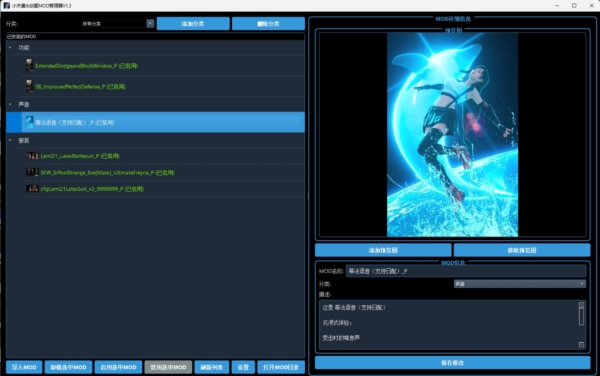Click the zYgLemi21LatexSuit_v2 mod thumbnail icon
This screenshot has height=376, width=600.
(x=32, y=189)
